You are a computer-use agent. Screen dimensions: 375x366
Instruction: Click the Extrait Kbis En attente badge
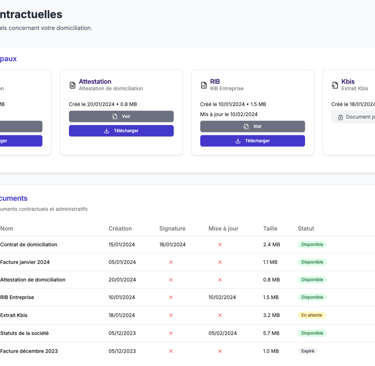coord(312,315)
